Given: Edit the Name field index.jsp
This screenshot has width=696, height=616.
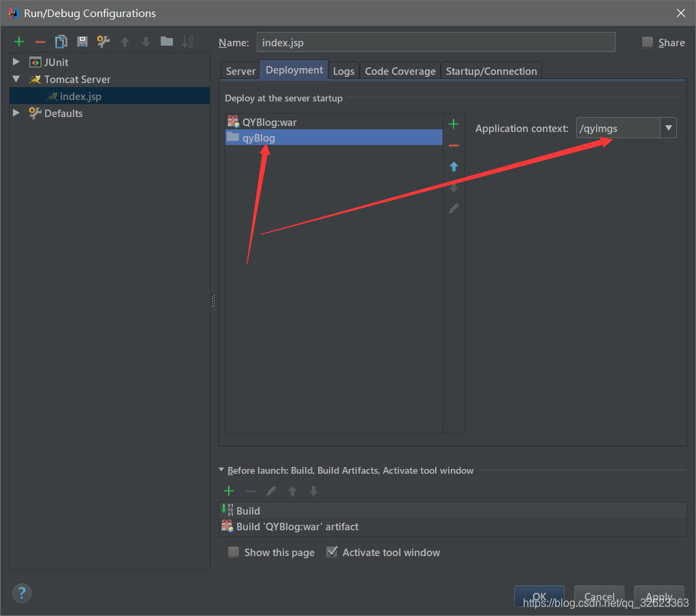Looking at the screenshot, I should (x=436, y=42).
